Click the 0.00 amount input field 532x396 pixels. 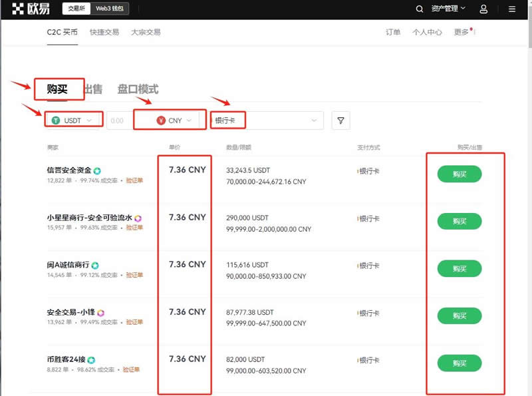coord(120,120)
